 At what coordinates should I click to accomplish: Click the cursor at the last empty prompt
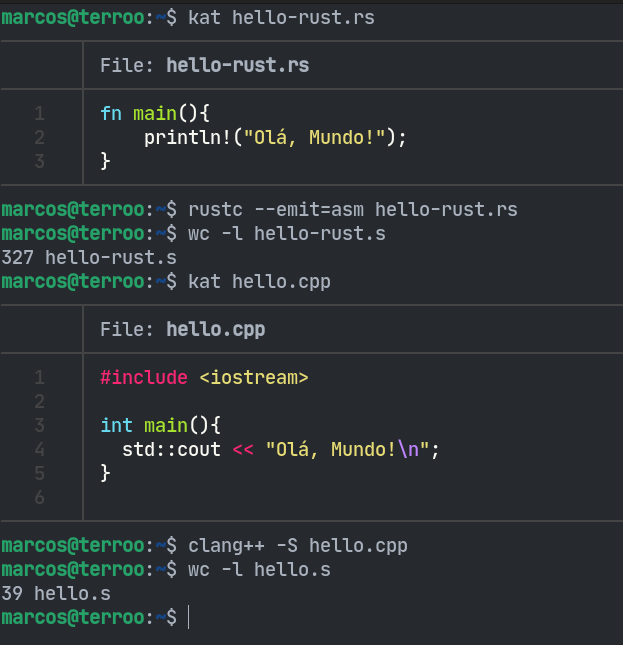click(x=189, y=617)
